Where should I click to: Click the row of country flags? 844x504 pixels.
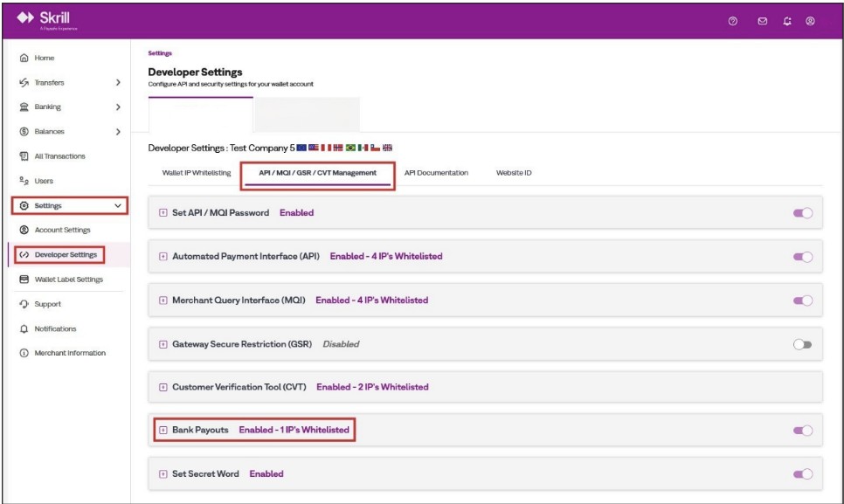tap(344, 148)
